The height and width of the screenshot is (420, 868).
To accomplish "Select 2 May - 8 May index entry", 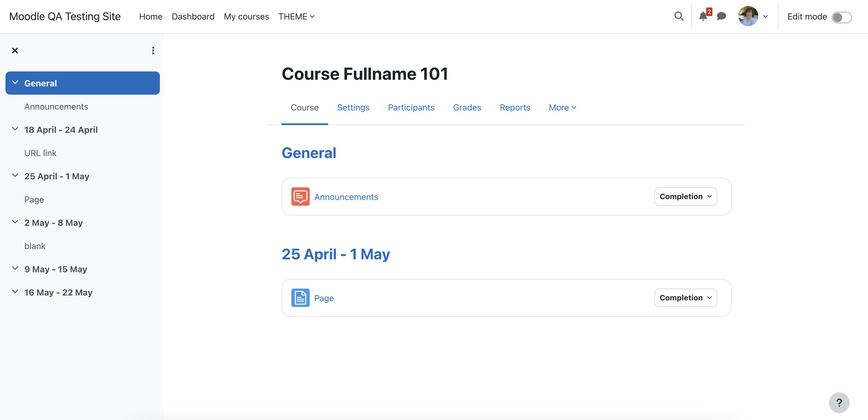I will coord(54,223).
